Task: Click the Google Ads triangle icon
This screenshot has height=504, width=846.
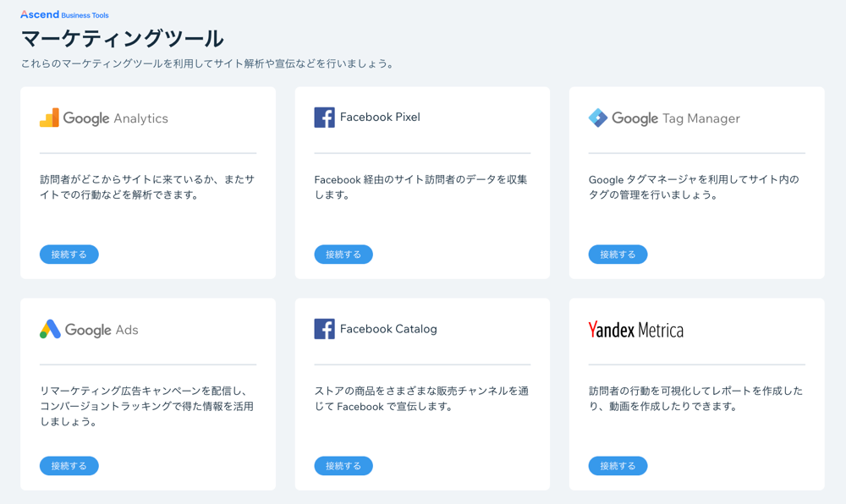Action: coord(50,329)
